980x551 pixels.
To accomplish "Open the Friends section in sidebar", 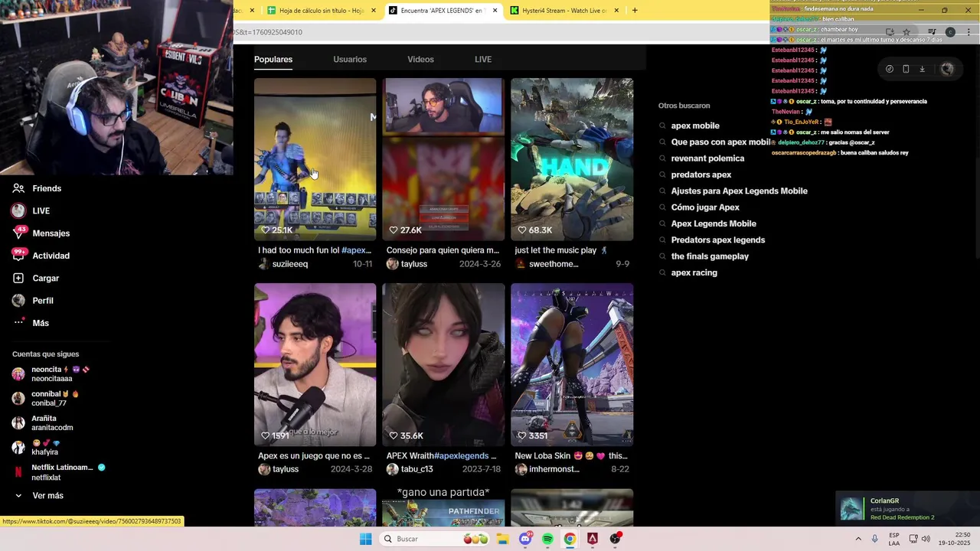I will tap(37, 188).
